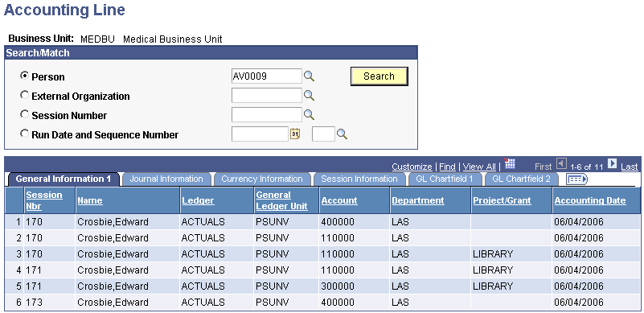Click the download to spreadsheet grid icon
The width and height of the screenshot is (644, 313).
[x=510, y=163]
